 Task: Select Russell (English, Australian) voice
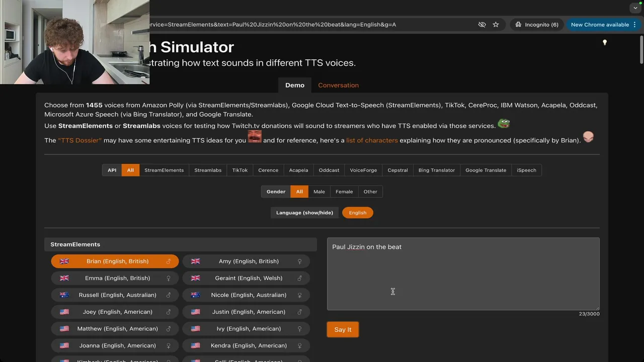click(x=115, y=295)
